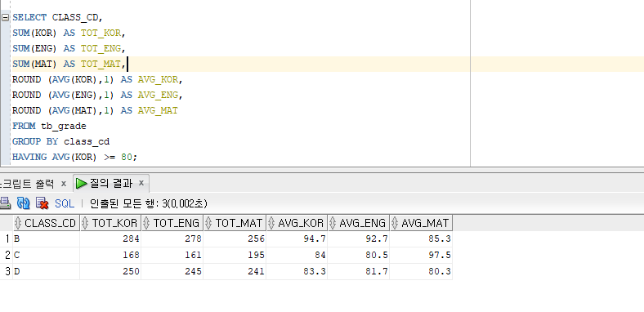
Task: Click the AVG_ENG alias in editor
Action: pos(158,96)
